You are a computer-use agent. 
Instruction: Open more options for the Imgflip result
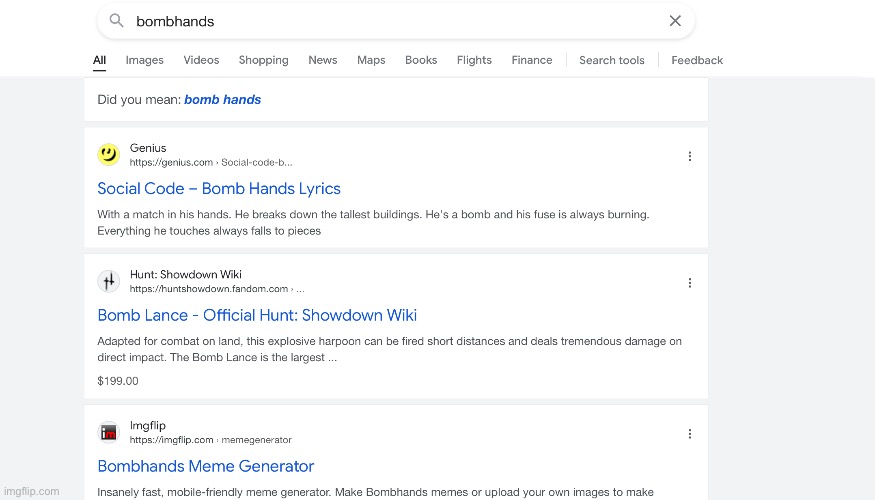pos(690,434)
